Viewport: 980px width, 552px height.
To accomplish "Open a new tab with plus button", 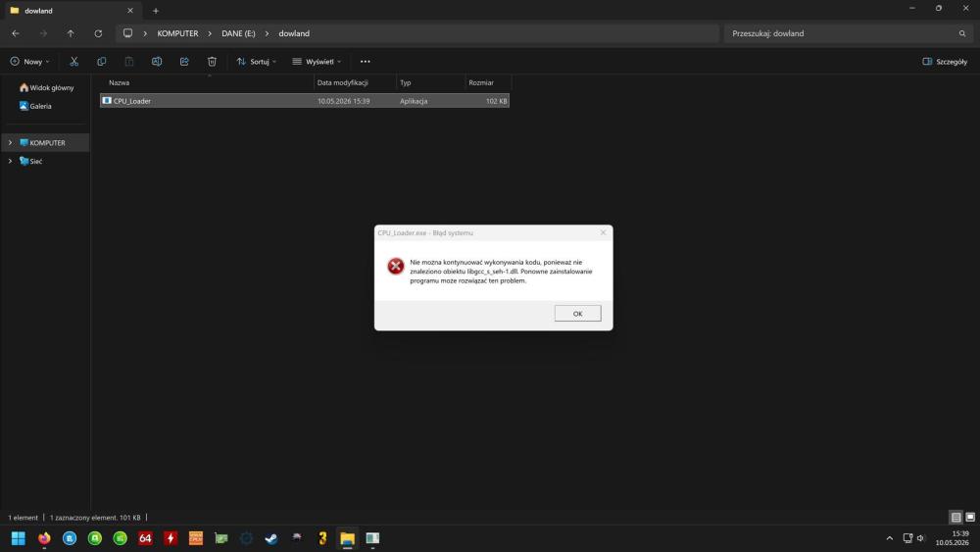I will pos(156,11).
